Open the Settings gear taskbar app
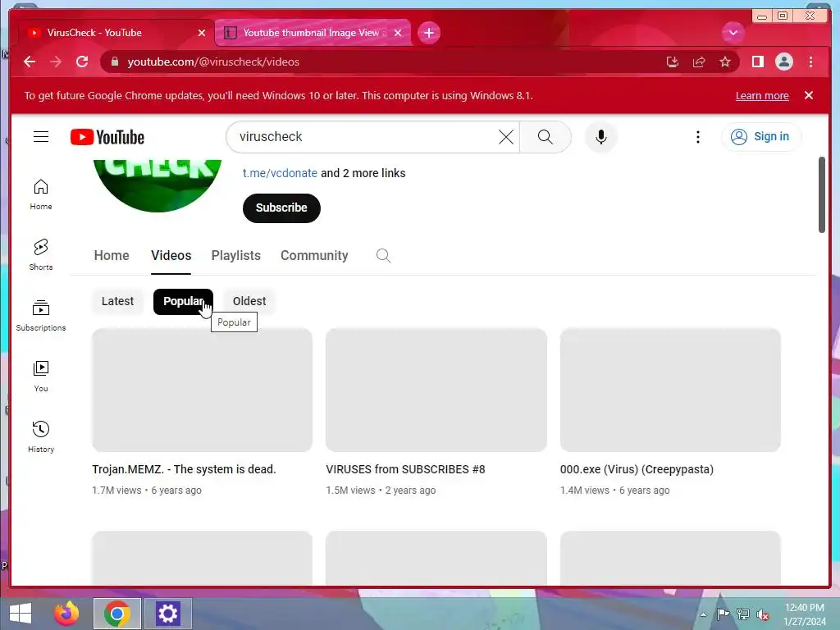Image resolution: width=840 pixels, height=630 pixels. click(167, 614)
